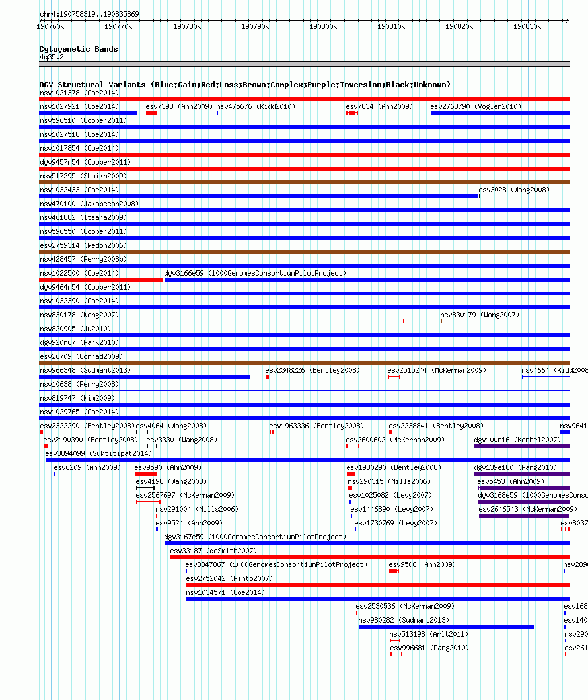
Task: Click the nsv10638 (Perry2008) label
Action: [x=79, y=384]
